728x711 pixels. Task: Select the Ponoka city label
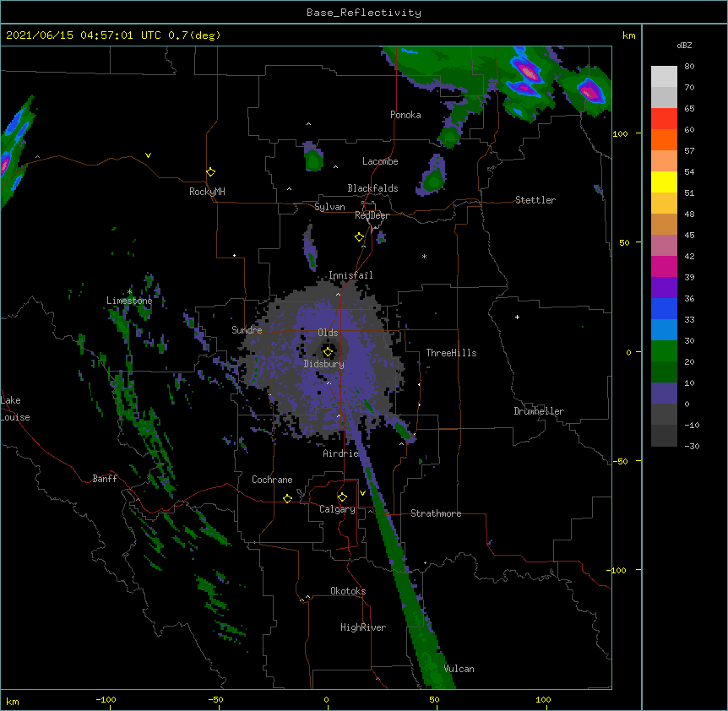coord(405,115)
